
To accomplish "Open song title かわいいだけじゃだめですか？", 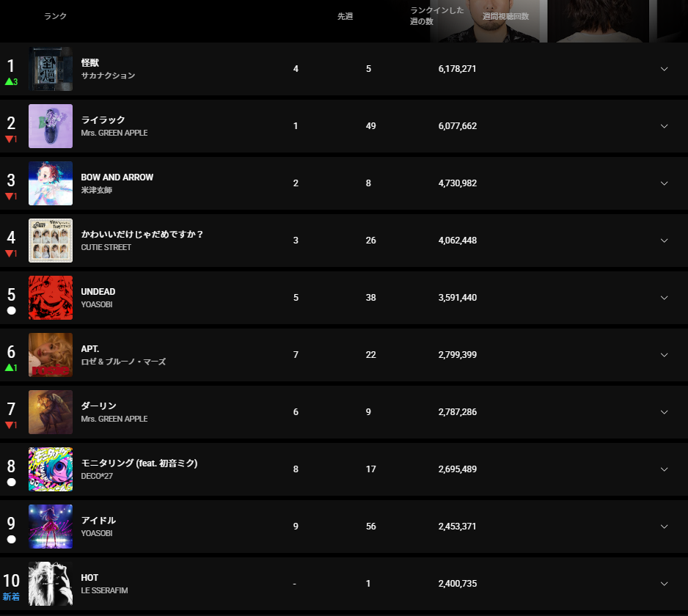I will point(142,234).
